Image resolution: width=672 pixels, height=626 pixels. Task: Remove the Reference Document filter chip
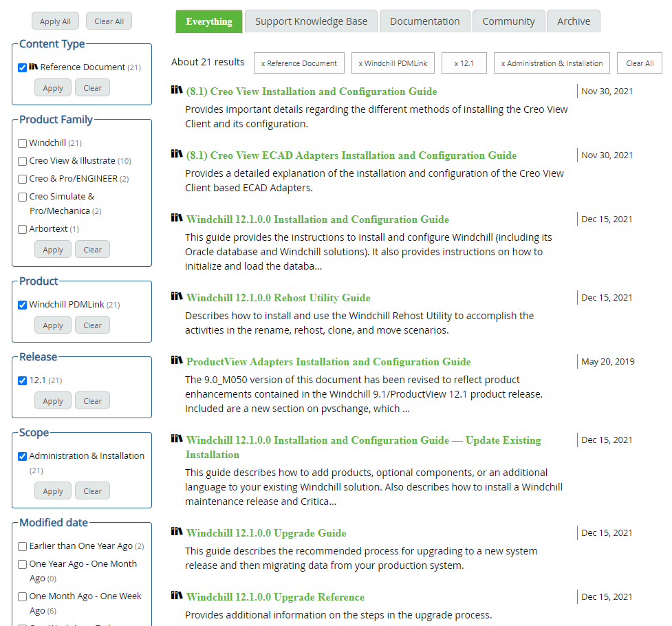click(299, 63)
